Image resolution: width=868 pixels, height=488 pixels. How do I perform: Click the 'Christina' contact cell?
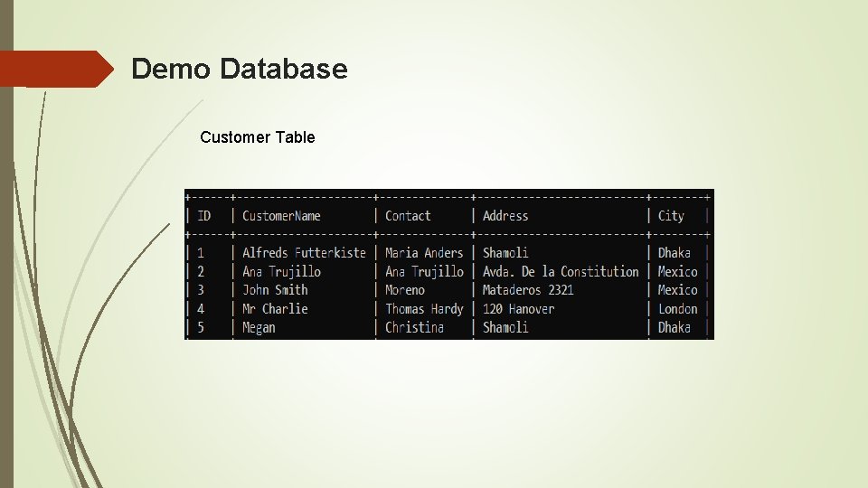click(415, 327)
